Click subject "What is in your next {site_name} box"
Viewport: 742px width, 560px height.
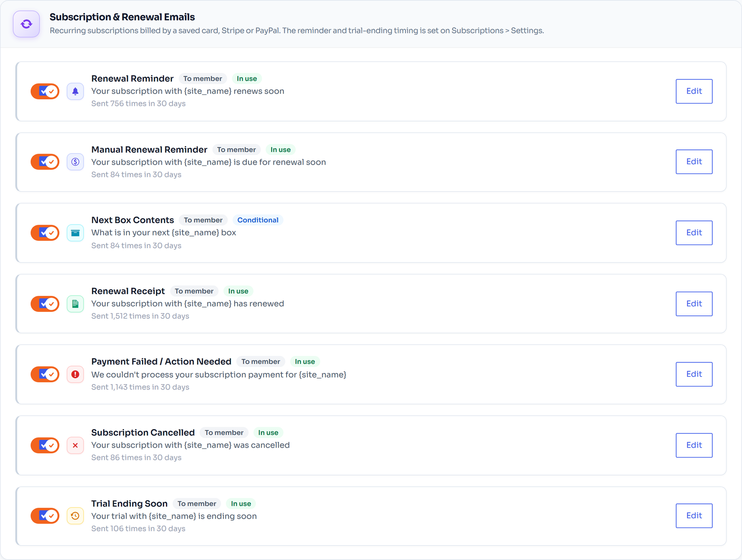164,232
